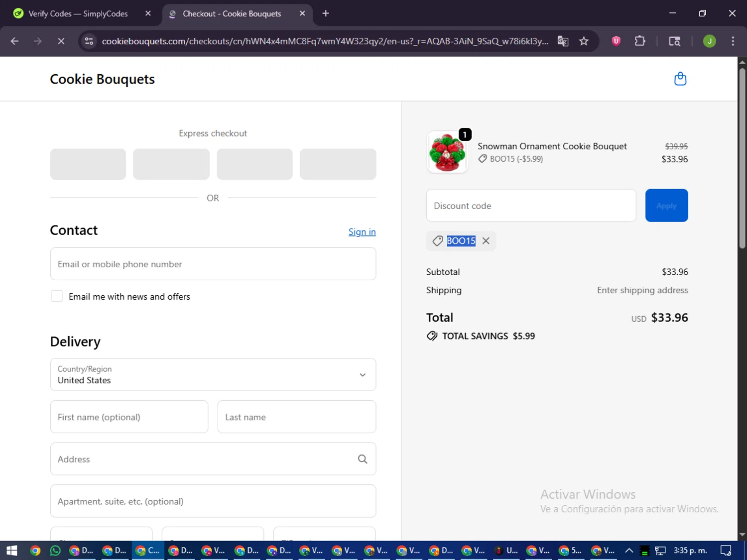Close the Checkout Cookie Bouquets tab
Screen dimensions: 747x560
tap(302, 13)
